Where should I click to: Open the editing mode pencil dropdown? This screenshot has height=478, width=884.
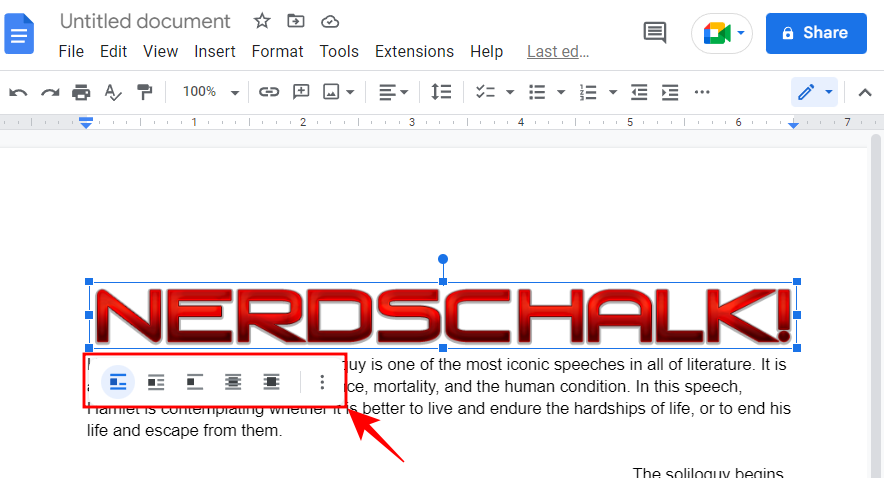(x=815, y=92)
